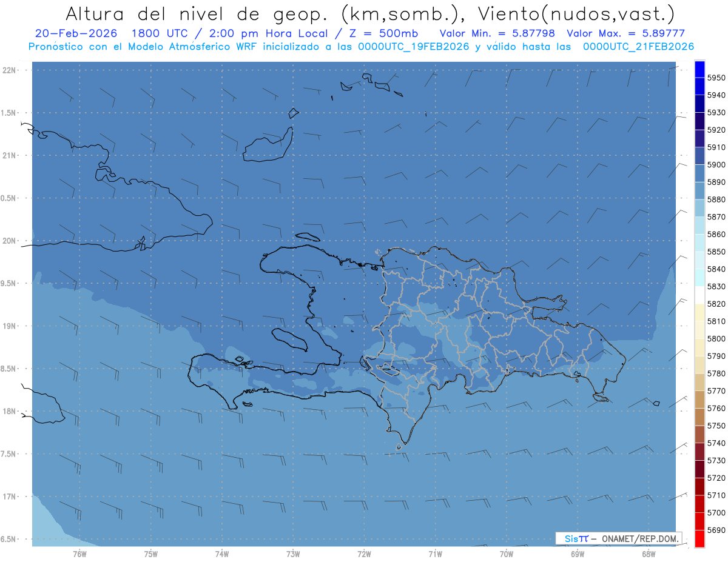The image size is (728, 562).
Task: Click the 5900 value on the color scale
Action: click(x=716, y=165)
